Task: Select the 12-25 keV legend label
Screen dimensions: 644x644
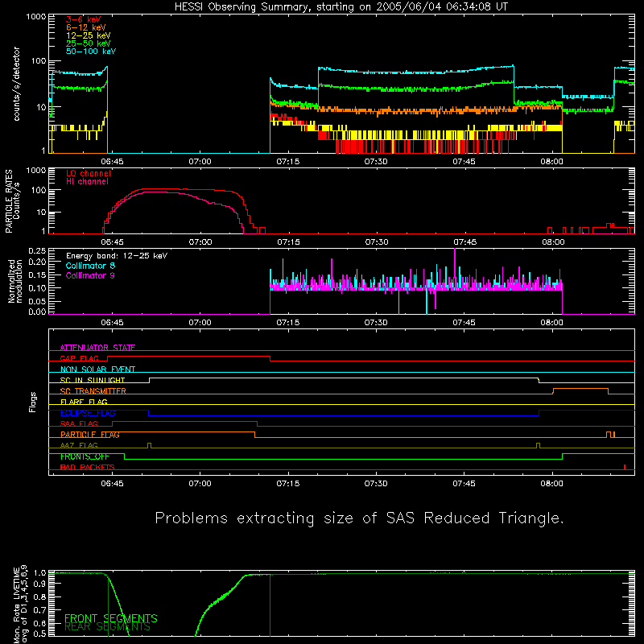Action: (x=89, y=35)
